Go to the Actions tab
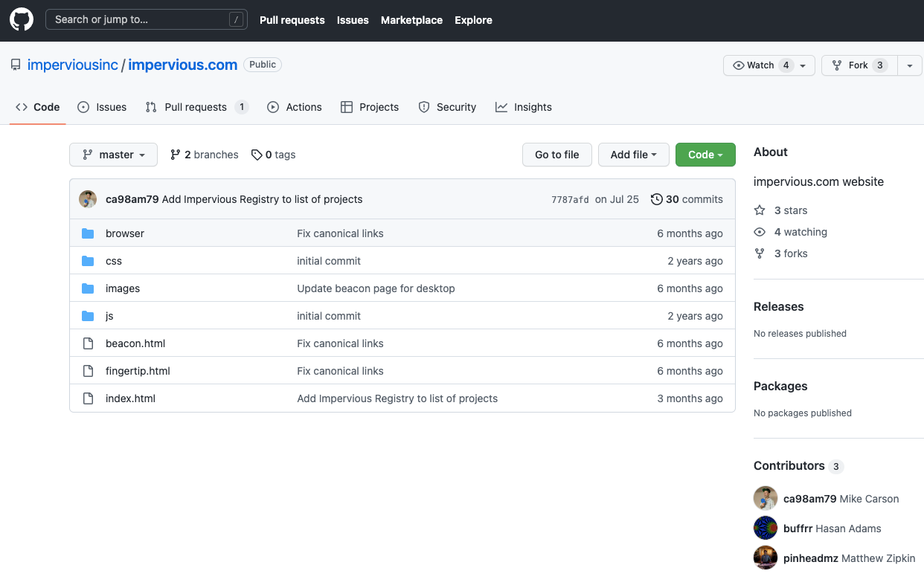The width and height of the screenshot is (924, 588). (295, 107)
